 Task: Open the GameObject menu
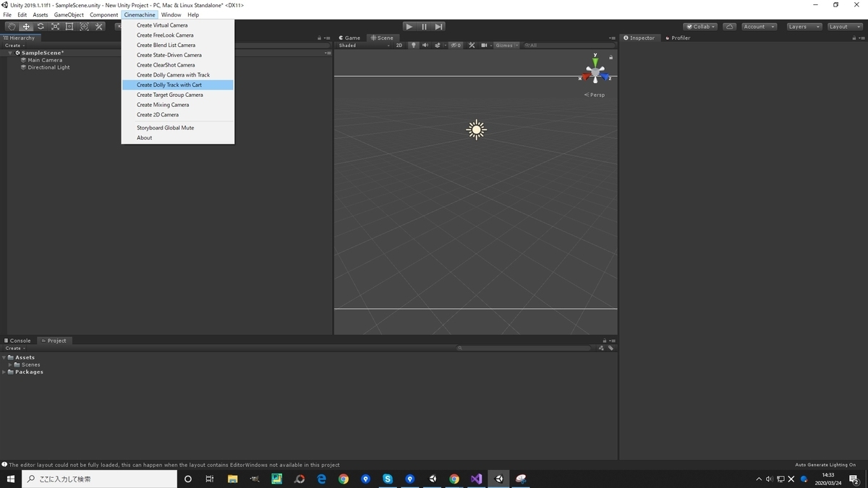69,14
